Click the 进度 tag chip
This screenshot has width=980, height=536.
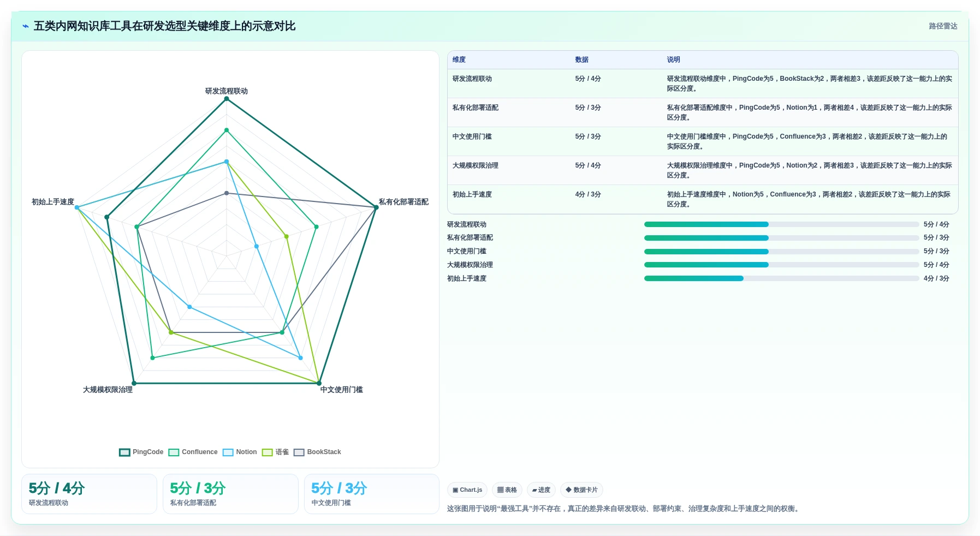541,490
